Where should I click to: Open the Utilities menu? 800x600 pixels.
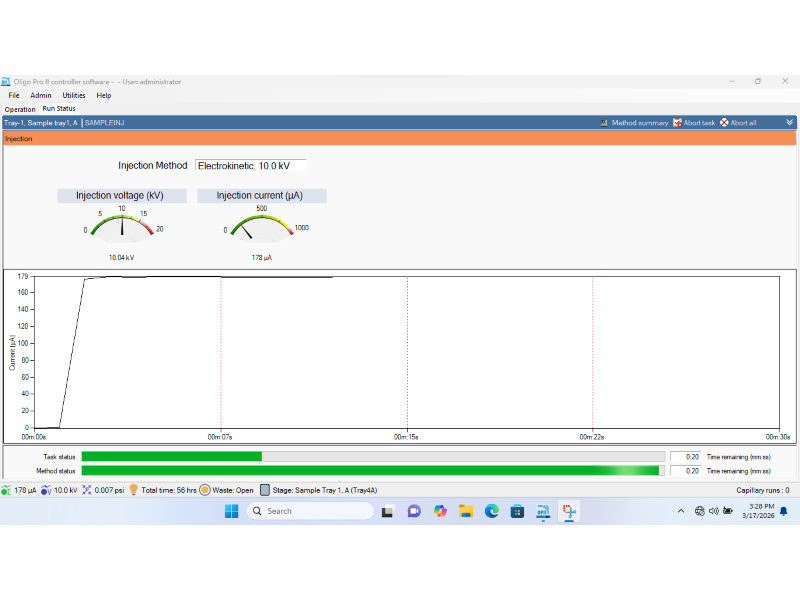(74, 95)
